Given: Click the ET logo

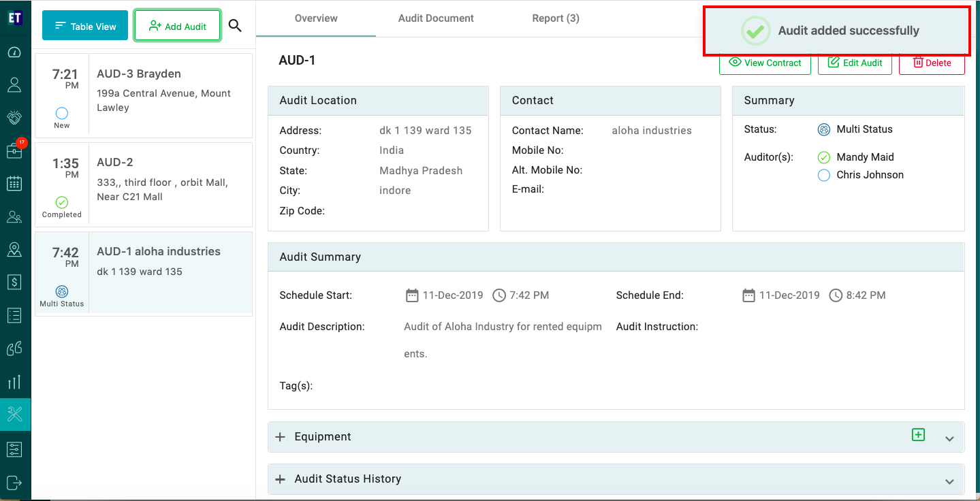Looking at the screenshot, I should click(x=14, y=18).
